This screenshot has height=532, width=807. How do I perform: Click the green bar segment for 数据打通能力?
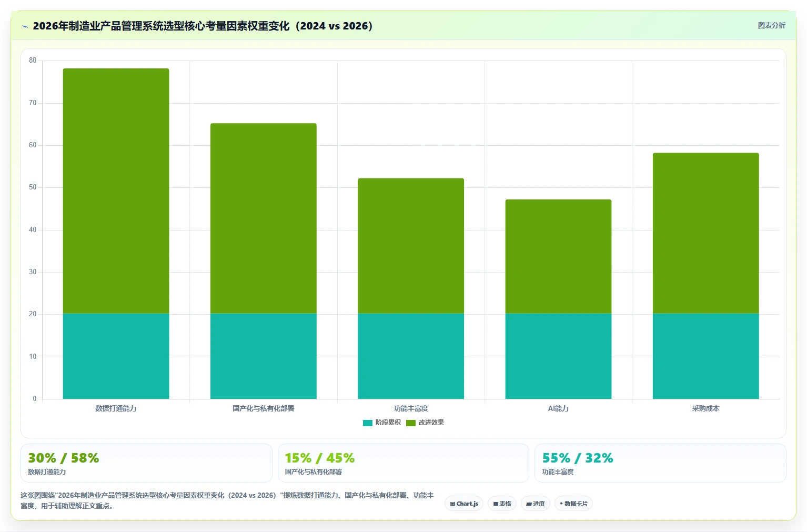tap(116, 191)
